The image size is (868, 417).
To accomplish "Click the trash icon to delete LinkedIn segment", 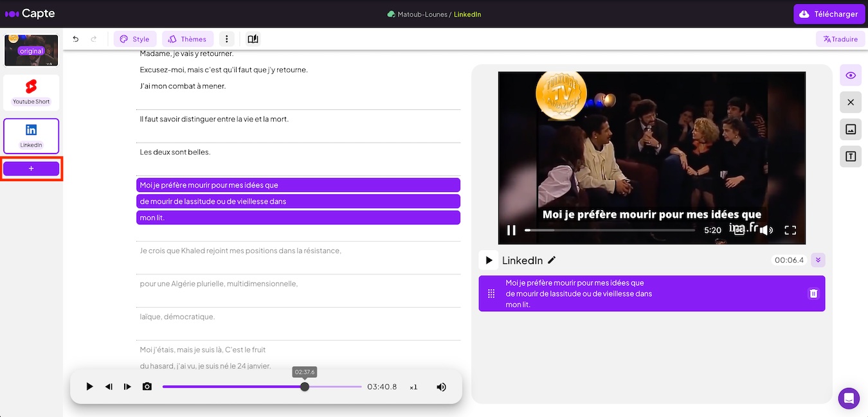I will [x=813, y=294].
